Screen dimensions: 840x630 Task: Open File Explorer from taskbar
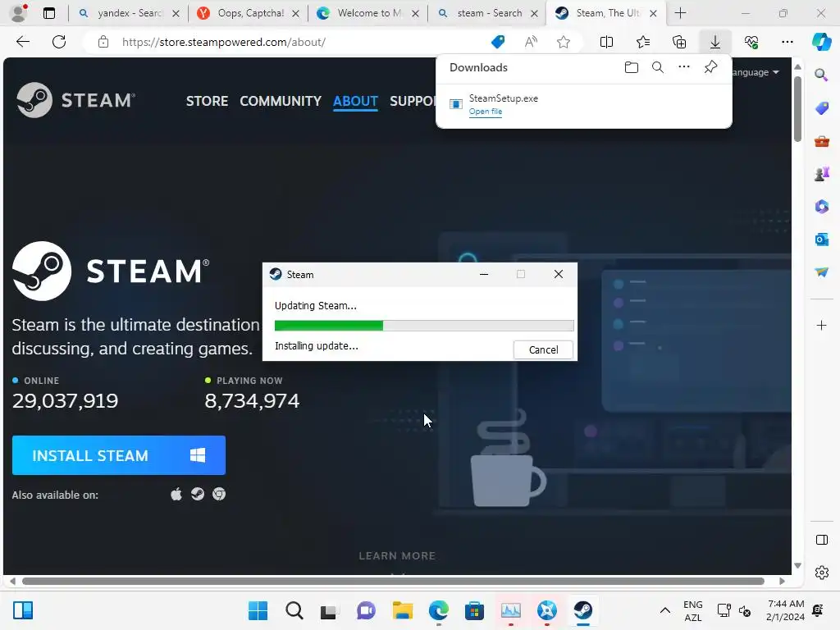pyautogui.click(x=402, y=610)
